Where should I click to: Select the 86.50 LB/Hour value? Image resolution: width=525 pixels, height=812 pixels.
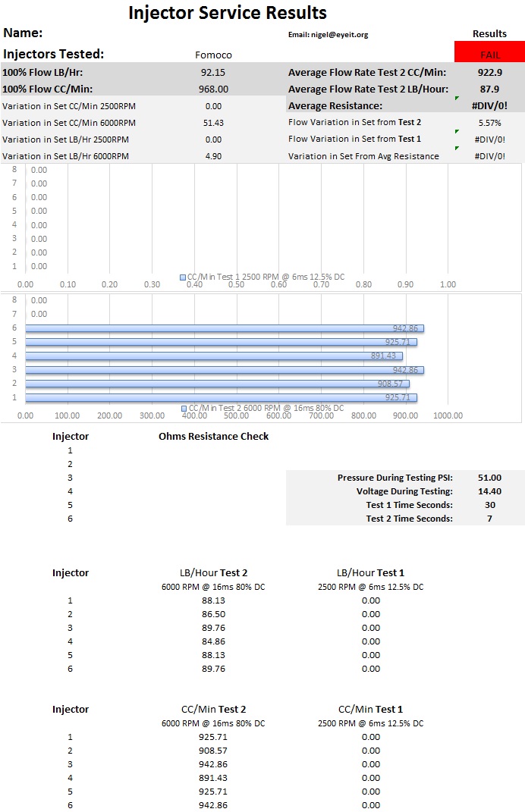pos(213,613)
